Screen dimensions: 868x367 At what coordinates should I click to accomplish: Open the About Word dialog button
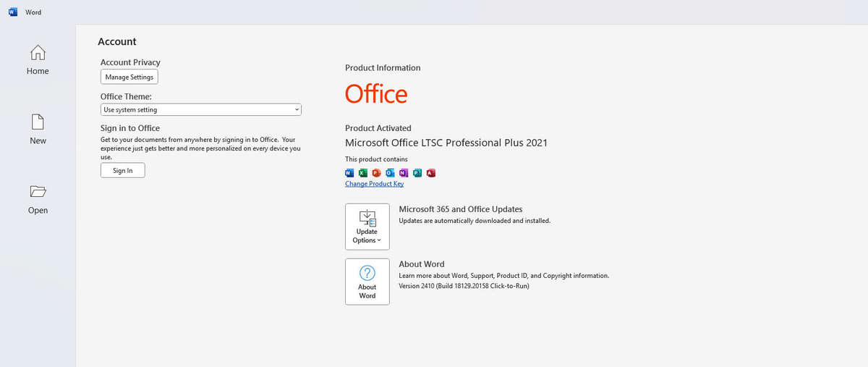[x=367, y=282]
